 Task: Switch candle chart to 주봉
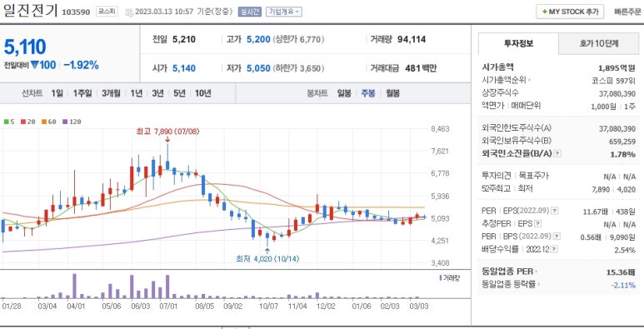click(x=368, y=93)
